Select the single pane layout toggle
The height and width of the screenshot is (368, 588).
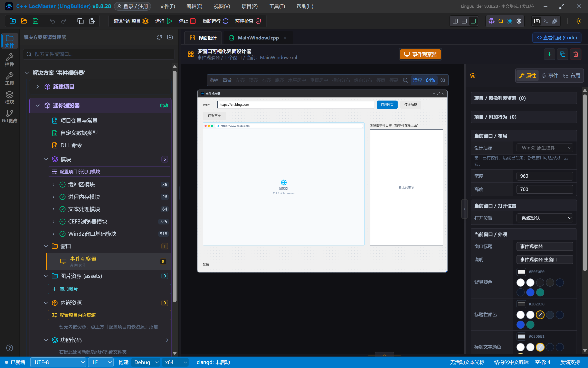pos(473,21)
